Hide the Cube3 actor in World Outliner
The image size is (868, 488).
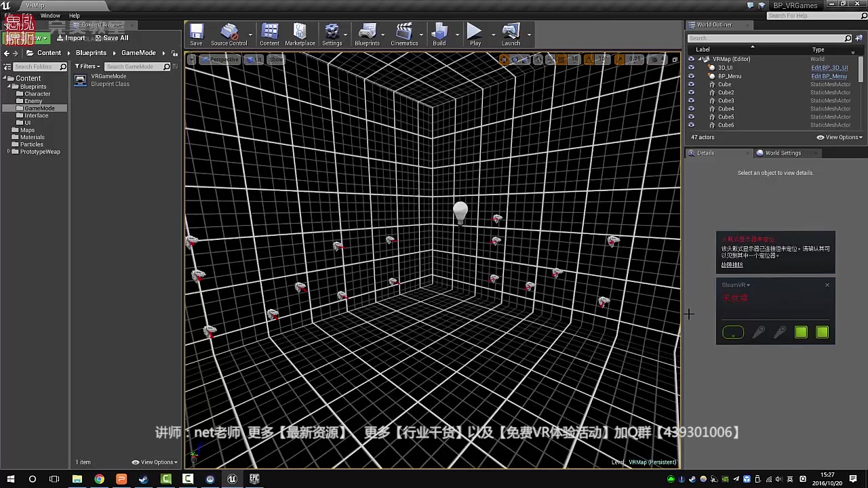692,100
